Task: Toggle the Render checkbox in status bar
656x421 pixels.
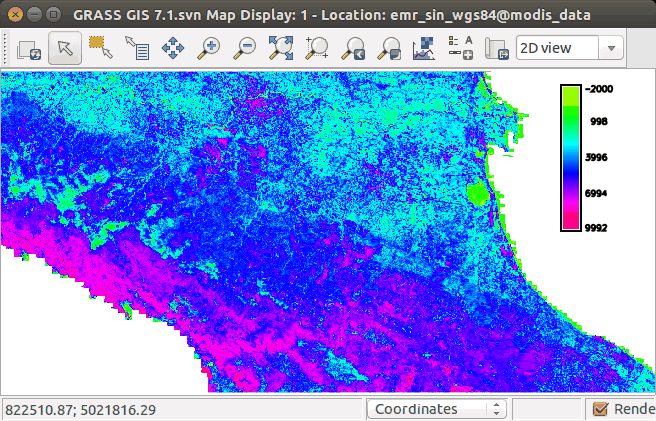Action: (600, 409)
